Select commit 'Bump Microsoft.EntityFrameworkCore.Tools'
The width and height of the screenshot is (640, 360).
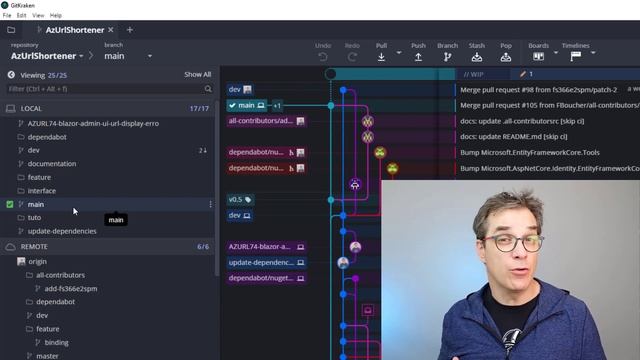pyautogui.click(x=530, y=153)
